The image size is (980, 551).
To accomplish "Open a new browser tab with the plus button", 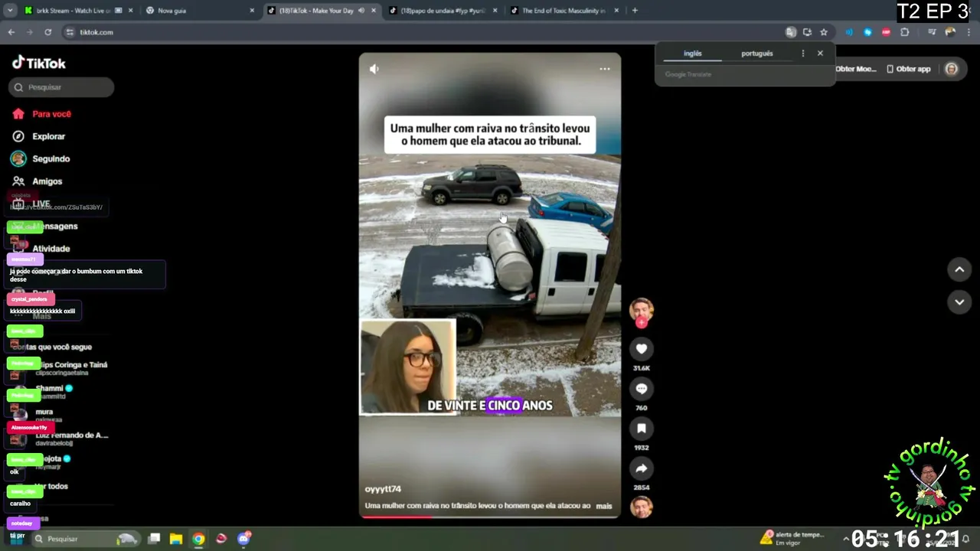I will (x=635, y=11).
